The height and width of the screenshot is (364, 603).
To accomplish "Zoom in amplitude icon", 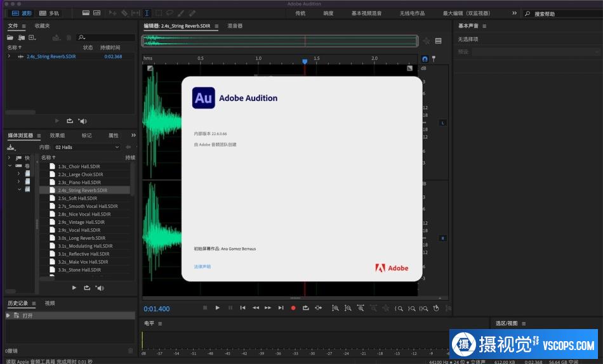I will [x=335, y=308].
